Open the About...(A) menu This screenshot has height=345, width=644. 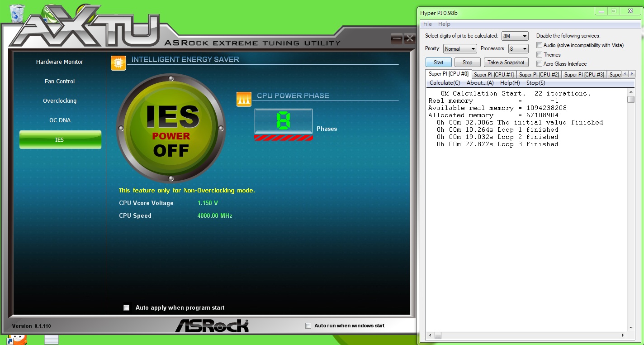[480, 83]
